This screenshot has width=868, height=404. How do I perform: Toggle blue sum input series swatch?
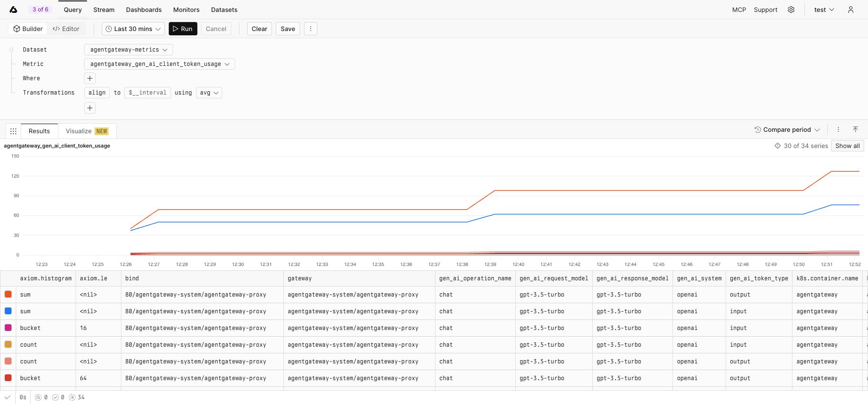pyautogui.click(x=8, y=311)
